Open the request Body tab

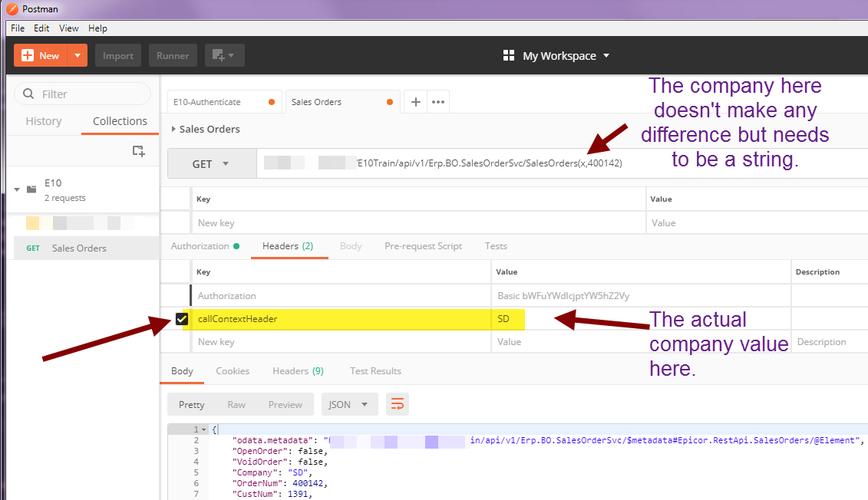[x=351, y=246]
